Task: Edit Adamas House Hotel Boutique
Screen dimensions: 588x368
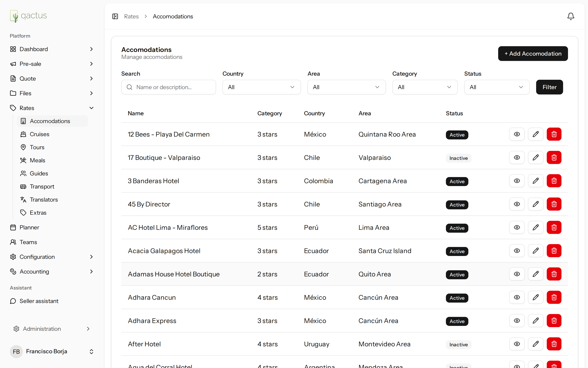Action: pos(536,274)
